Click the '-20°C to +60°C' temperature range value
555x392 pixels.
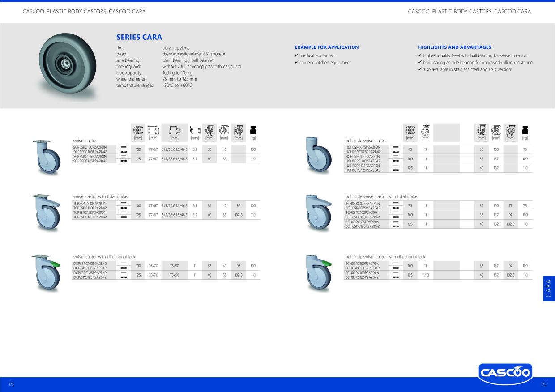tap(177, 85)
